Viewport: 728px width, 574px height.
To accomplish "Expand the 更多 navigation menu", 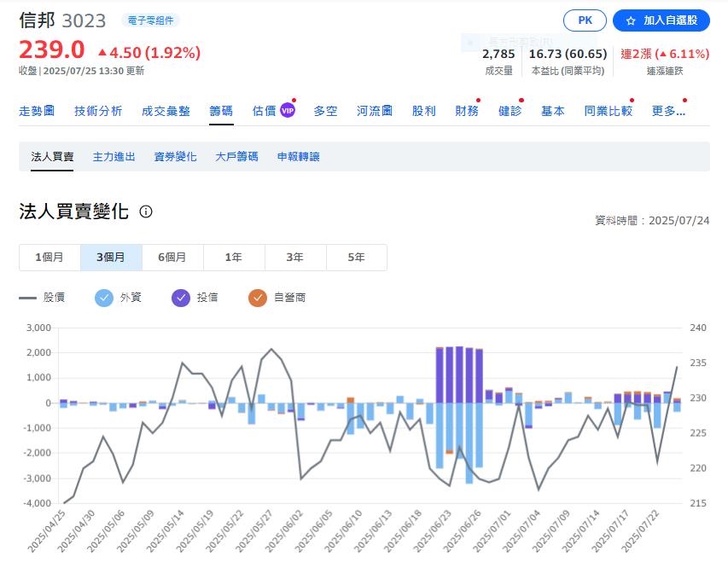I will tap(668, 111).
